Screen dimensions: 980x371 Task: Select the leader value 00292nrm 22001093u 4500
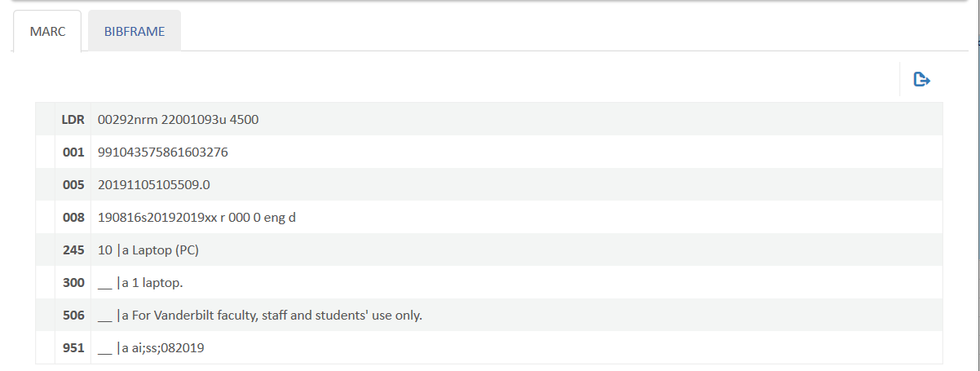(x=178, y=119)
